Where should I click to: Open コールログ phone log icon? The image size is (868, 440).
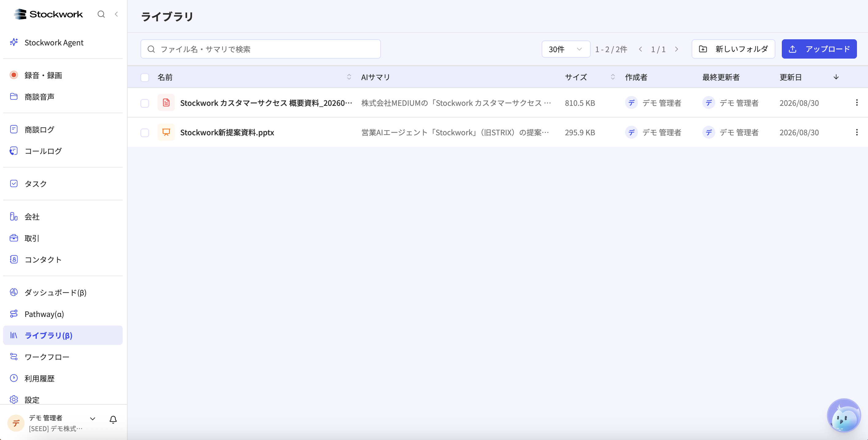point(14,151)
